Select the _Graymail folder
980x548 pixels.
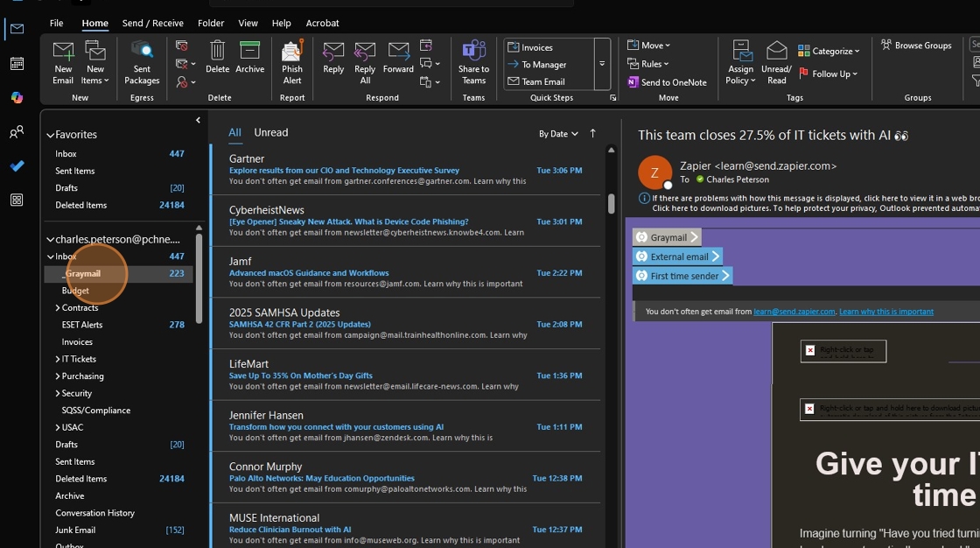(x=119, y=273)
